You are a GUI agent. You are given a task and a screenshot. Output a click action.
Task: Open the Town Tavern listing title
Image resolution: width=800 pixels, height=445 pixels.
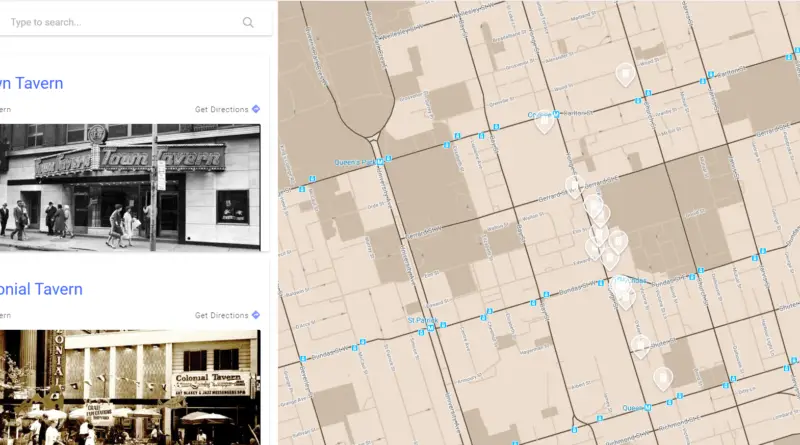click(31, 83)
